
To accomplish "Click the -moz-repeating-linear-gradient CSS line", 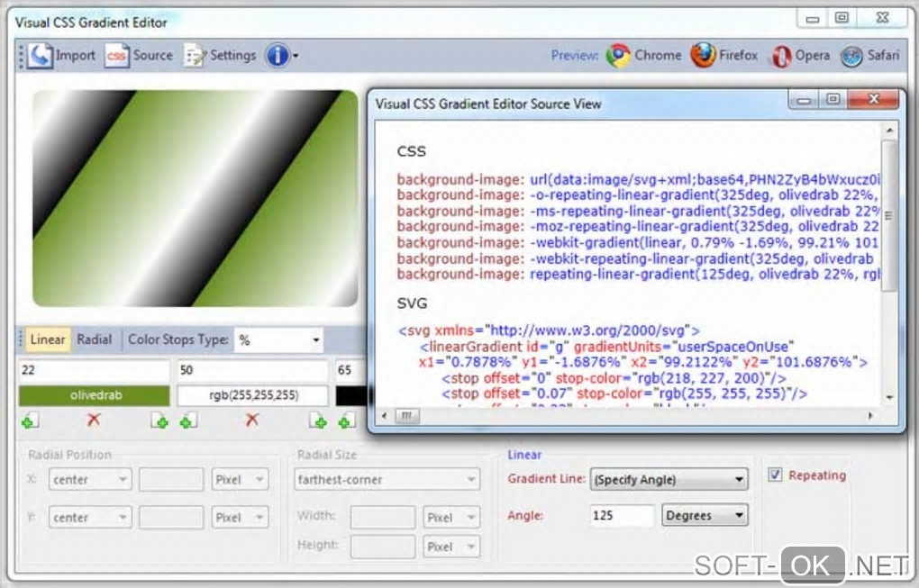I will 638,227.
